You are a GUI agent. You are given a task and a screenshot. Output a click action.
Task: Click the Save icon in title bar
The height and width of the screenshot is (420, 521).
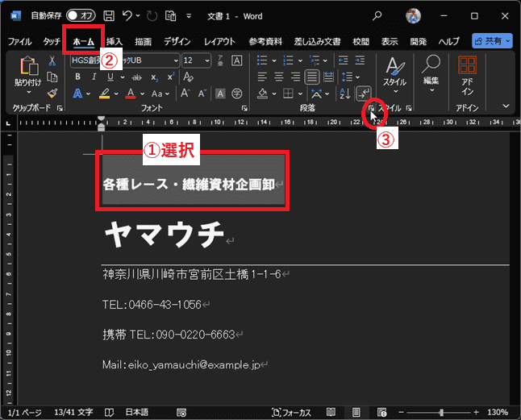pyautogui.click(x=108, y=15)
